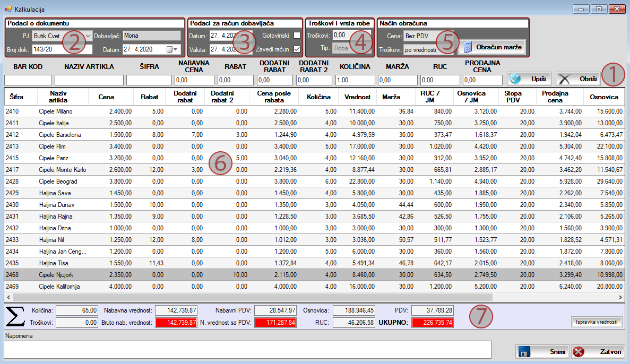Click the RUC total 46.206,58
This screenshot has height=364, width=630.
354,323
